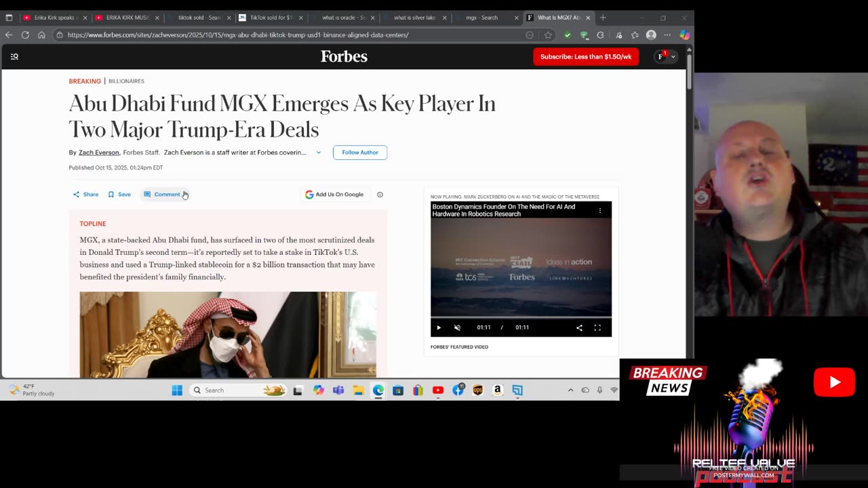Go back to the previous browser page
868x488 pixels.
(9, 35)
